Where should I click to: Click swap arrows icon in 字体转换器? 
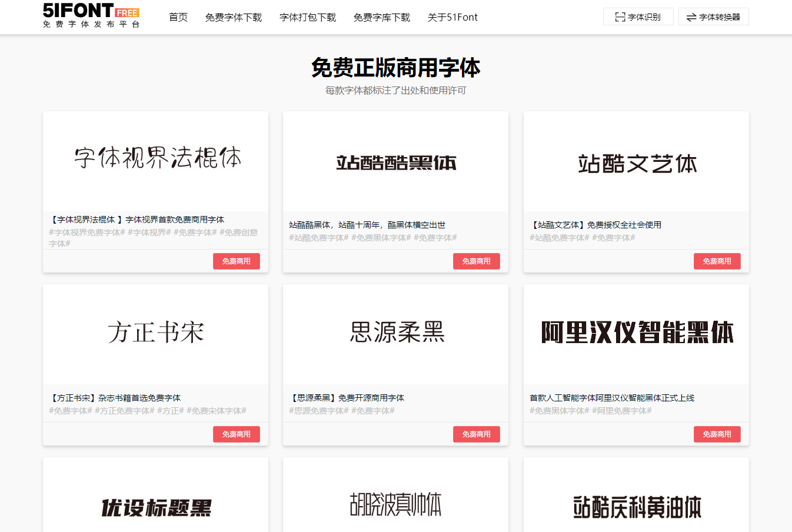[691, 17]
